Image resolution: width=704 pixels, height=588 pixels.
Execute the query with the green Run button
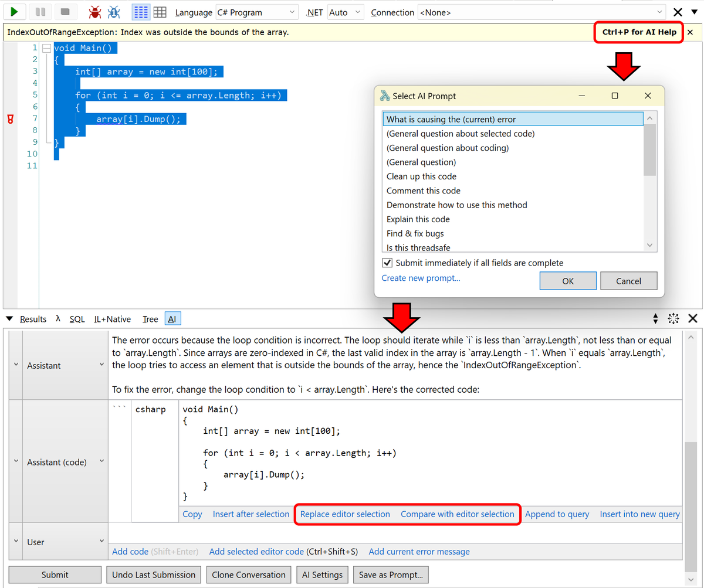[x=13, y=12]
